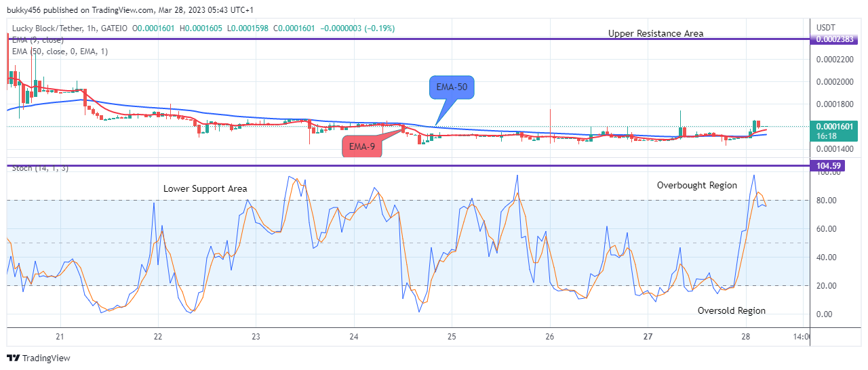Click the 0.0002200 price axis value
This screenshot has width=868, height=370.
click(x=835, y=59)
